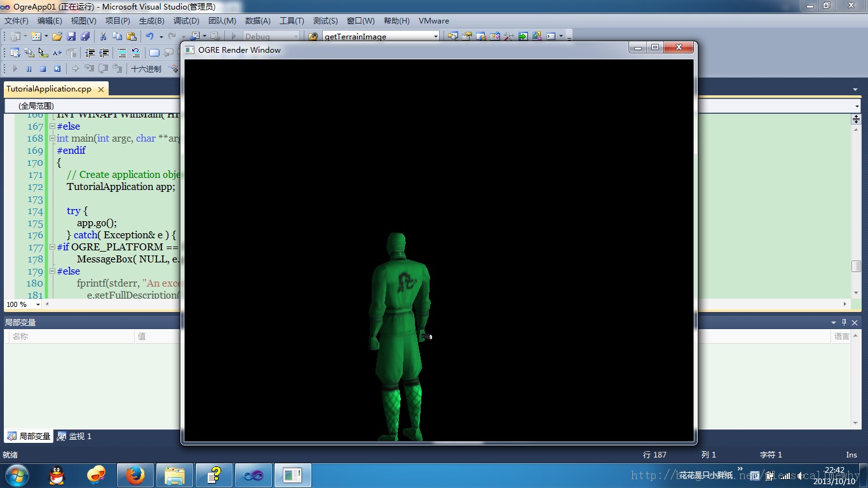Collapse the #if OGRE_PLATFORM code region
The height and width of the screenshot is (488, 868).
click(x=52, y=247)
